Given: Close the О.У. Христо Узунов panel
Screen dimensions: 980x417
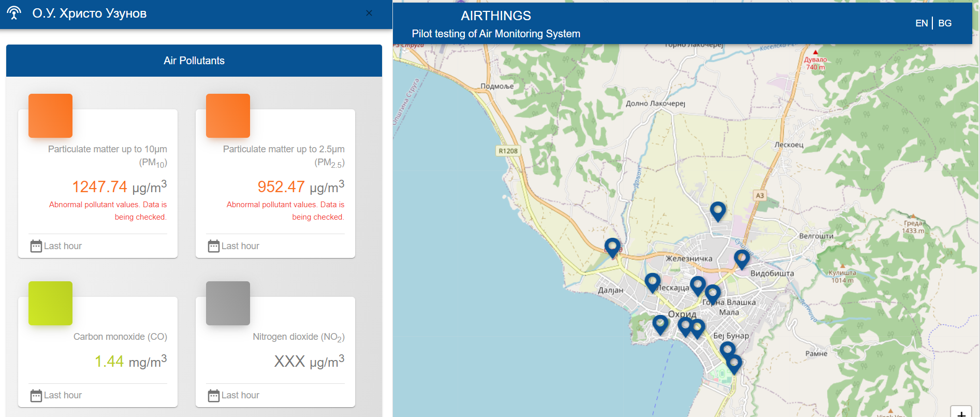Looking at the screenshot, I should coord(369,13).
